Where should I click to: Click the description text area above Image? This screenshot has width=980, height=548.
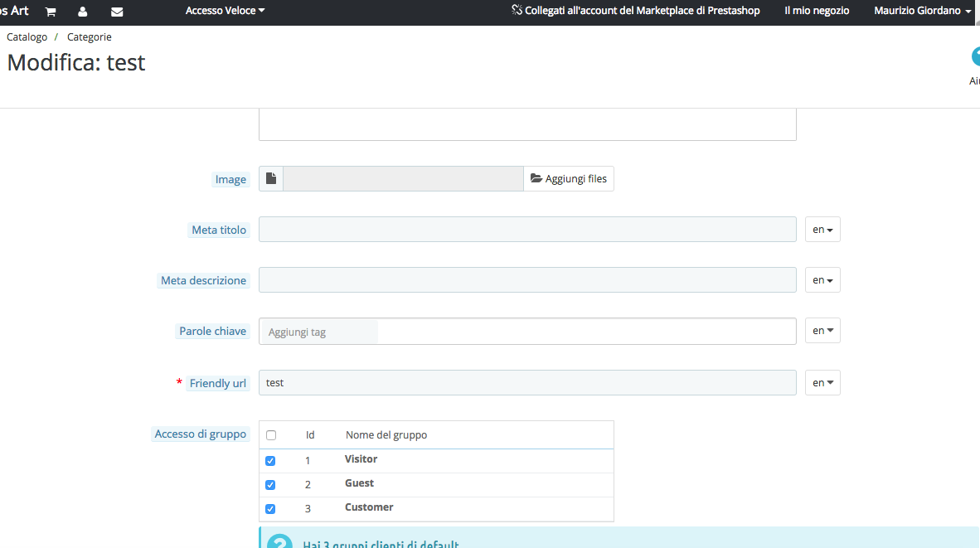[527, 124]
